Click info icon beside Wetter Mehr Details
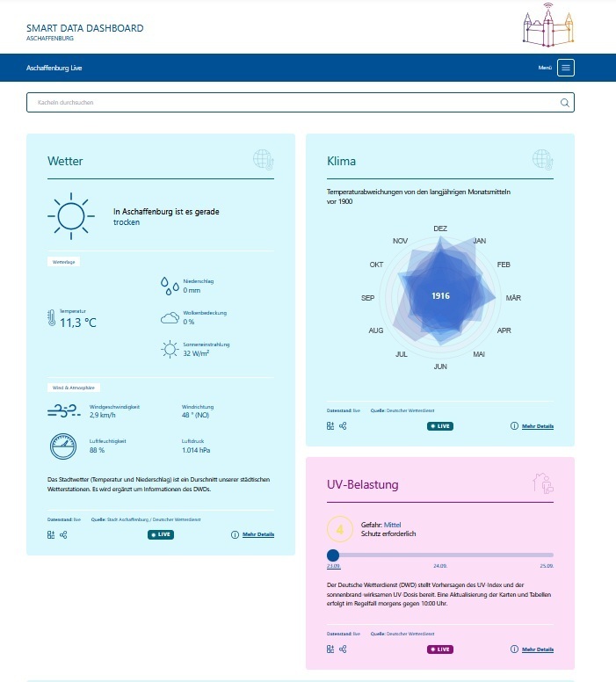Screen dimensions: 616x682 [x=235, y=534]
